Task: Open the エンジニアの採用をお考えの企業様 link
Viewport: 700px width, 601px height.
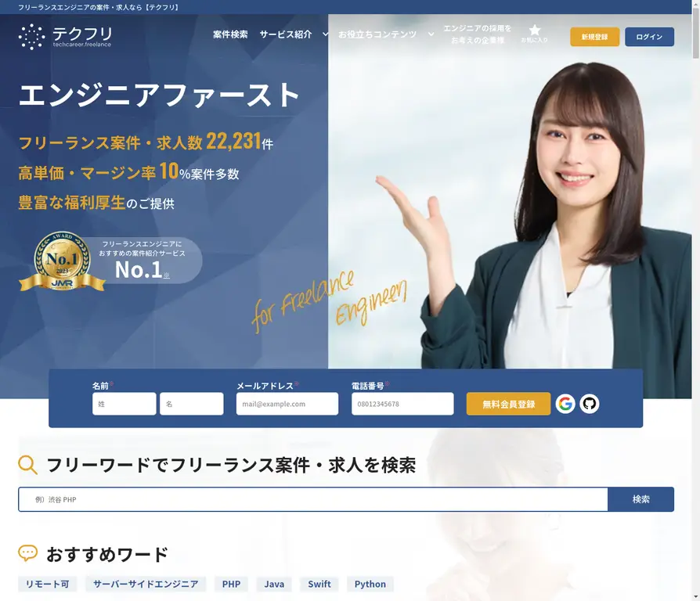Action: point(477,34)
